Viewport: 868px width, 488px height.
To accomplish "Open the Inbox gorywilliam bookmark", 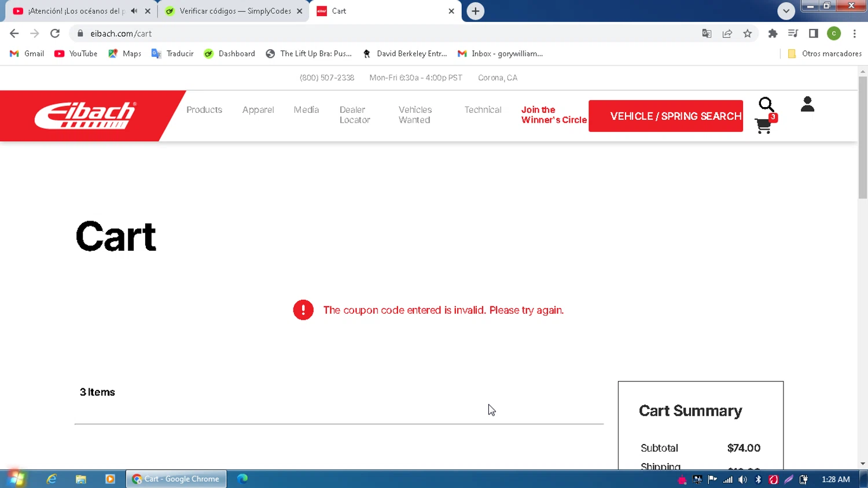I will pyautogui.click(x=501, y=53).
